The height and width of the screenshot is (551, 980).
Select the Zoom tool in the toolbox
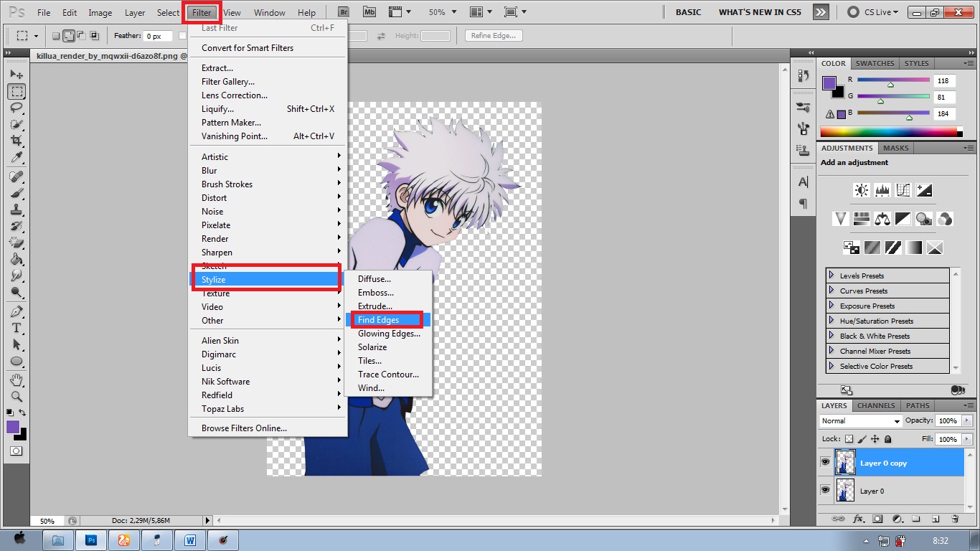pyautogui.click(x=17, y=396)
